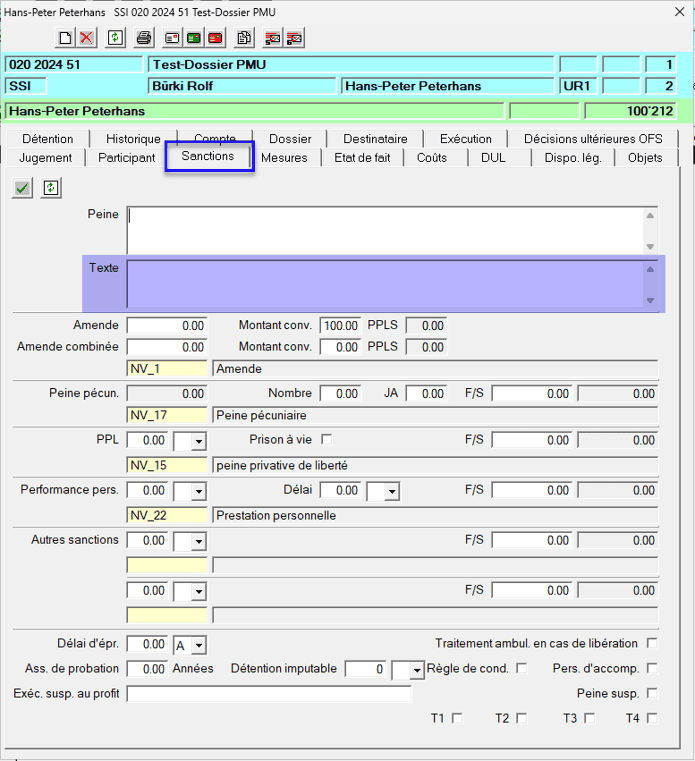
Task: Open the Délai unit dropdown
Action: [392, 491]
